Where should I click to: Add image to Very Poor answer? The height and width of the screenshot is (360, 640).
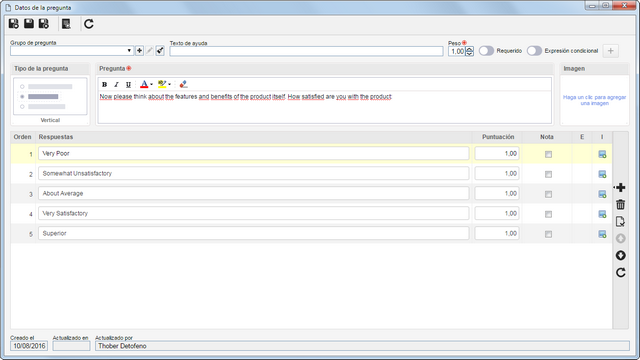click(602, 154)
